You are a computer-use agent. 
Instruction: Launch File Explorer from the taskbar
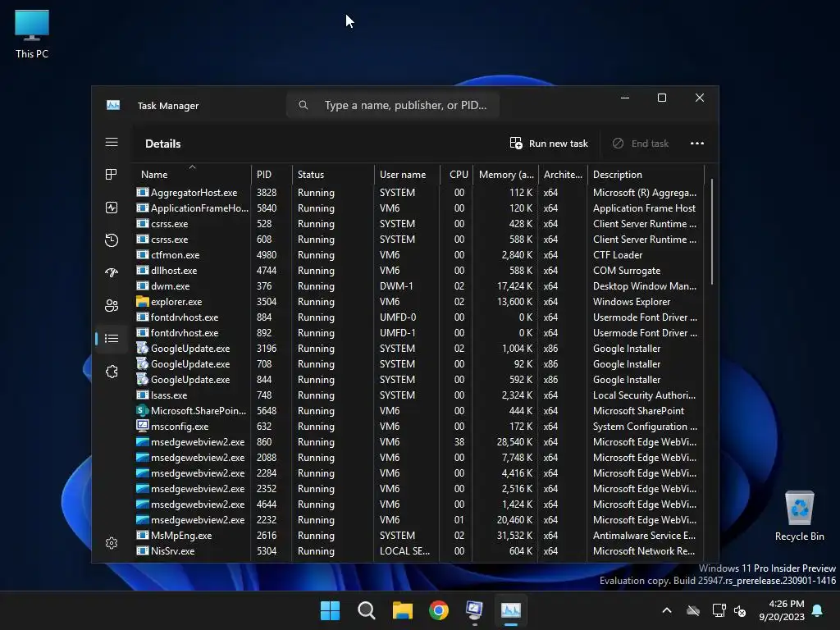pyautogui.click(x=402, y=610)
